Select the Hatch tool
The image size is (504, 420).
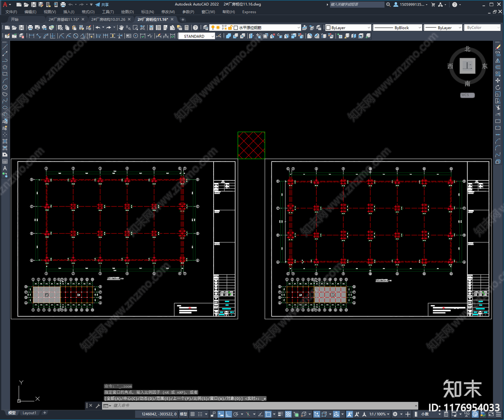5,141
